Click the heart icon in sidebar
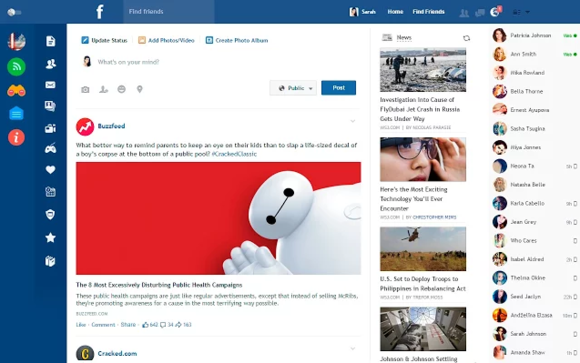The width and height of the screenshot is (580, 363). (x=50, y=169)
